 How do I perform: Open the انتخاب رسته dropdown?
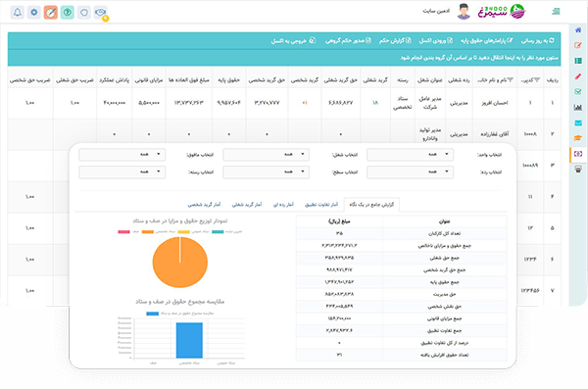[122, 171]
